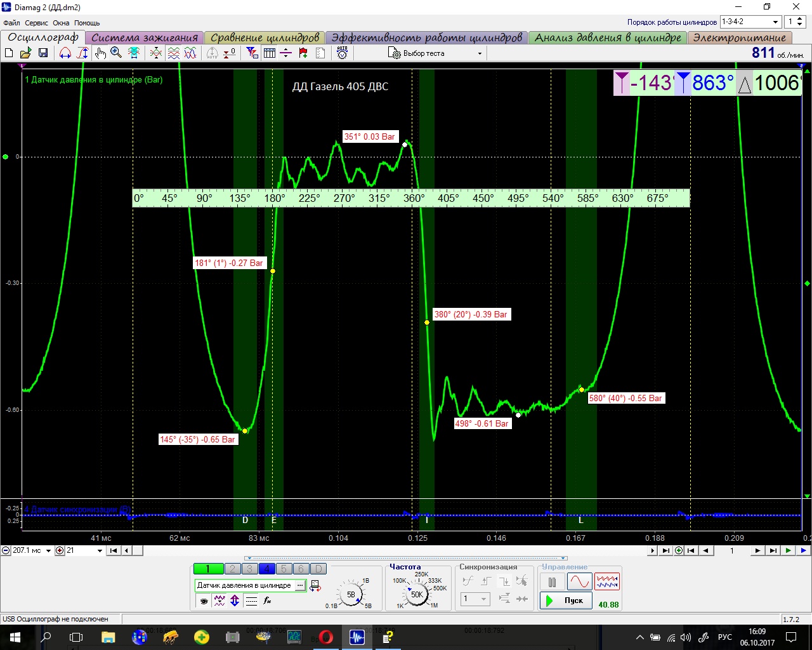Open the Сервис menu
The height and width of the screenshot is (650, 812).
[37, 23]
